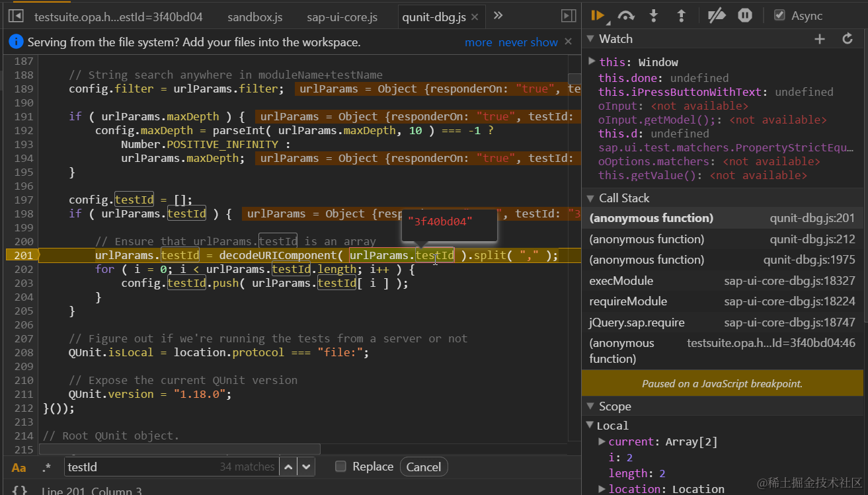Image resolution: width=868 pixels, height=495 pixels.
Task: Expand the location: Location variable
Action: coord(602,489)
